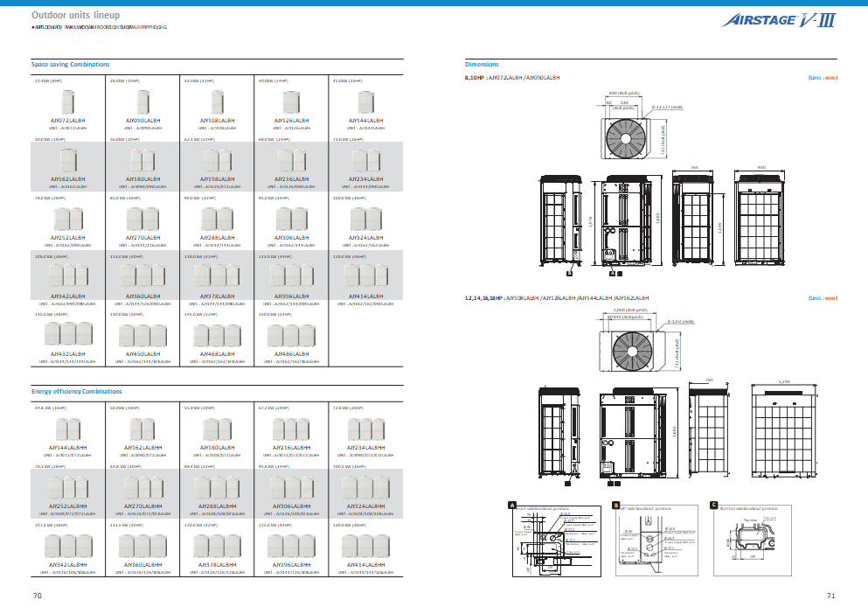Click the AJY324LALBHH unit image

(366, 488)
